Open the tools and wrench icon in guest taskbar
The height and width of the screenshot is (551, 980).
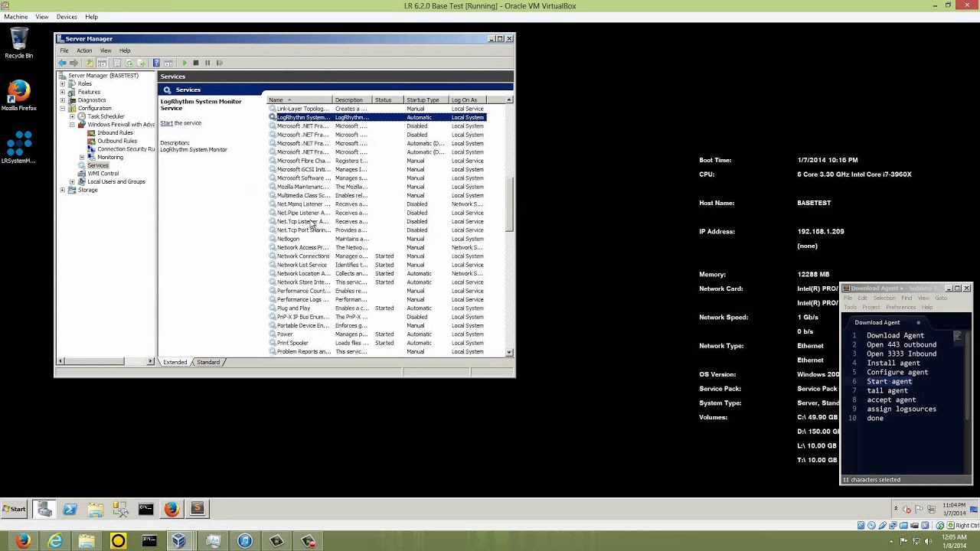tap(120, 509)
